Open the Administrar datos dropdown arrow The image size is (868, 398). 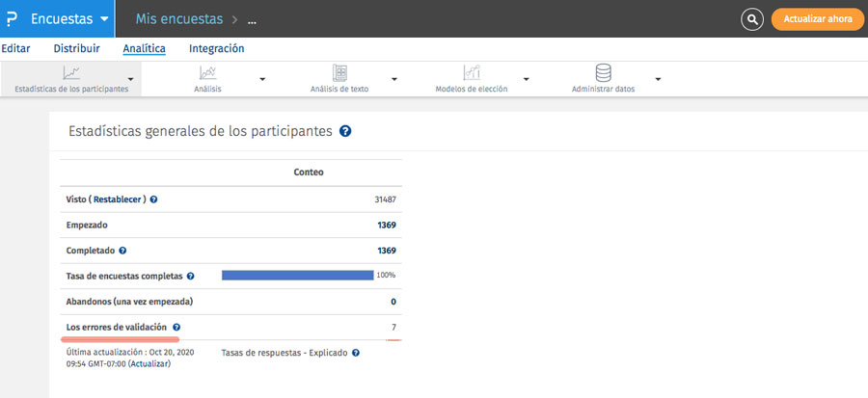658,79
